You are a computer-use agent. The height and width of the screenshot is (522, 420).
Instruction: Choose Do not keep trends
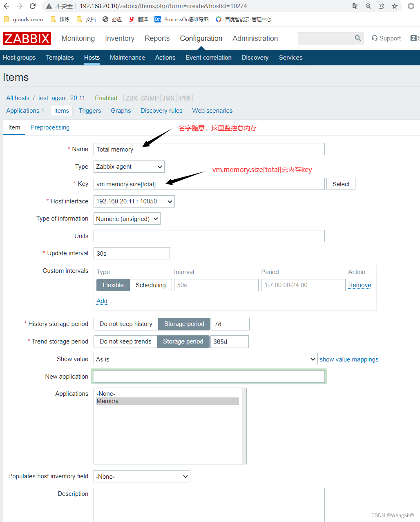(125, 341)
